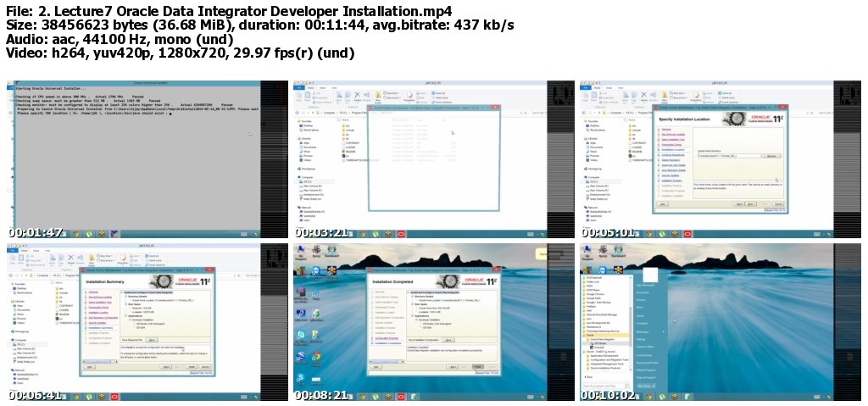Click Finish in the 00:08:21 Installation Completed frame
868x406 pixels.
tap(478, 367)
